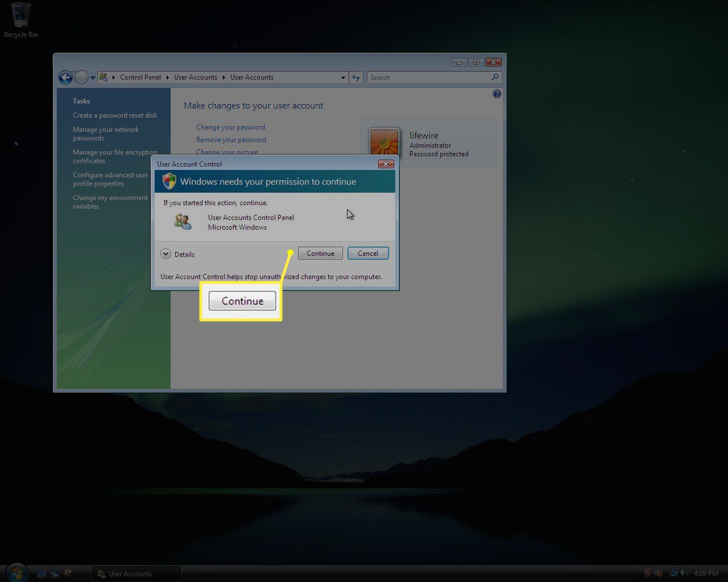Close the User Account Control dialog
The height and width of the screenshot is (582, 728).
click(x=386, y=164)
